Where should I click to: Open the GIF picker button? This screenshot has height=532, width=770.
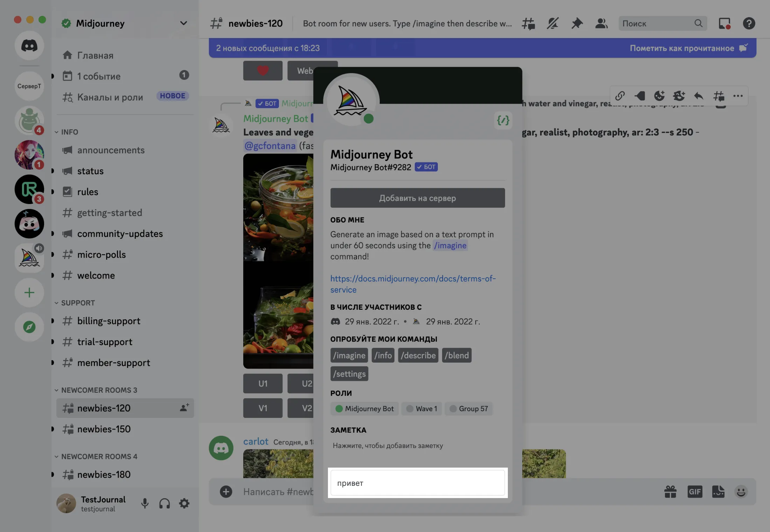695,492
